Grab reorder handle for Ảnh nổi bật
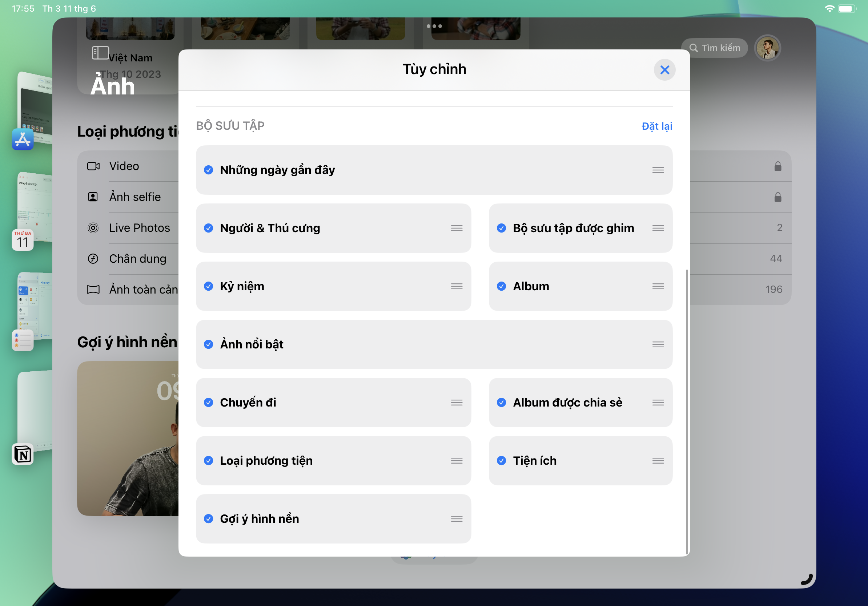This screenshot has width=868, height=606. (658, 344)
